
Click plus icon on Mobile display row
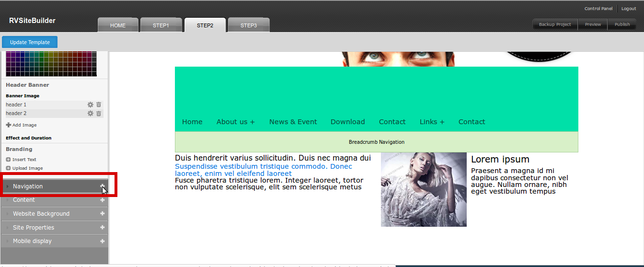point(102,241)
